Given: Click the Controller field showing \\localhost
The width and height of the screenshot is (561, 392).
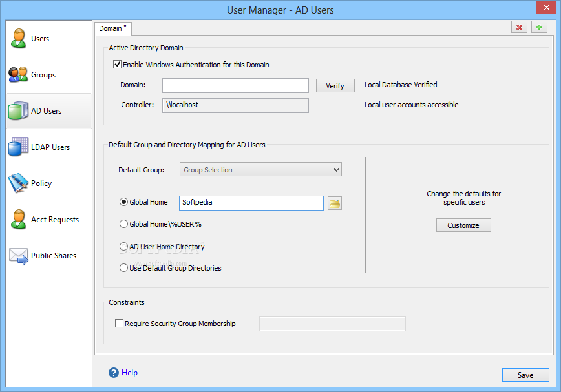Looking at the screenshot, I should [235, 105].
